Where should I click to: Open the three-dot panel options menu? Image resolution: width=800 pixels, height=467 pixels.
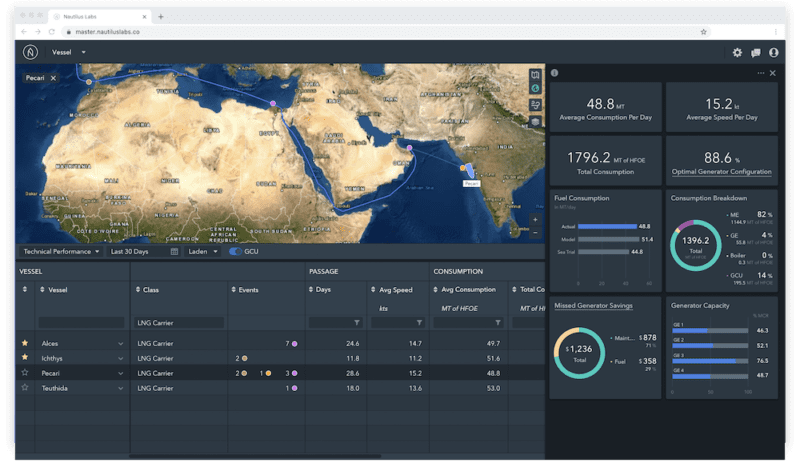point(760,73)
